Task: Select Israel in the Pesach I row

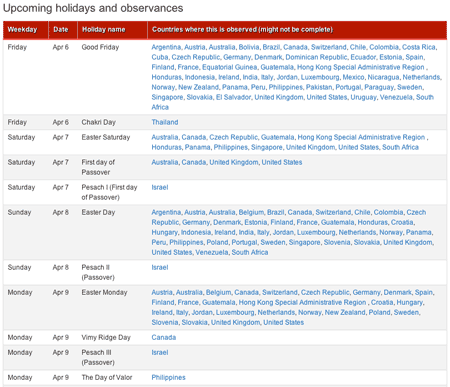Action: point(160,187)
